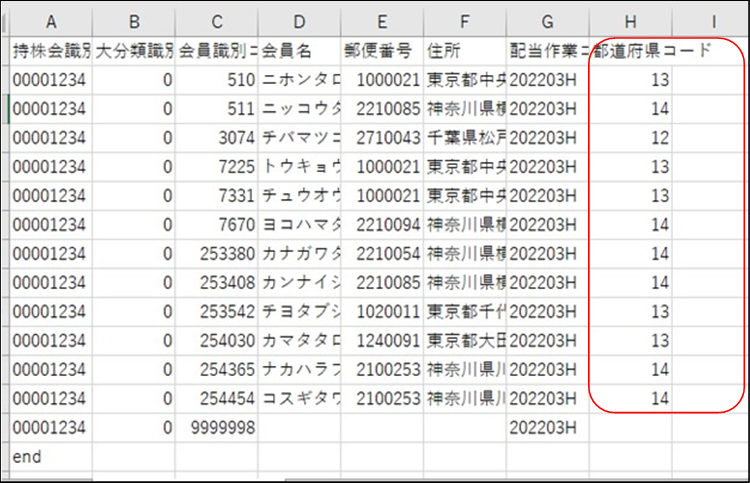Select column B header

133,22
